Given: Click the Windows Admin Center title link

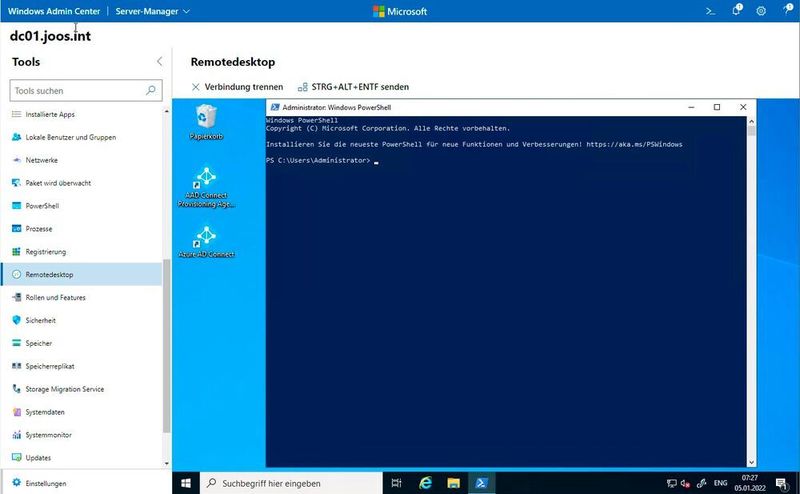Looking at the screenshot, I should (54, 11).
